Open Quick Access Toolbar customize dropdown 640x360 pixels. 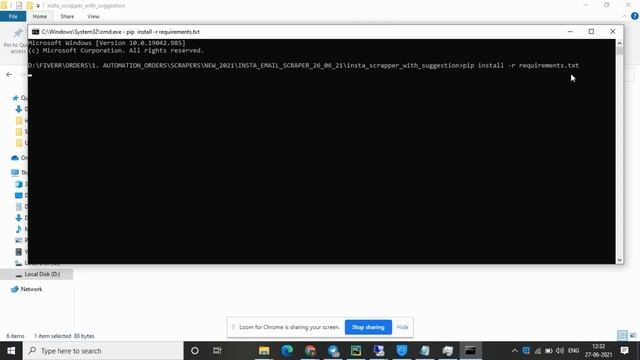click(x=38, y=6)
